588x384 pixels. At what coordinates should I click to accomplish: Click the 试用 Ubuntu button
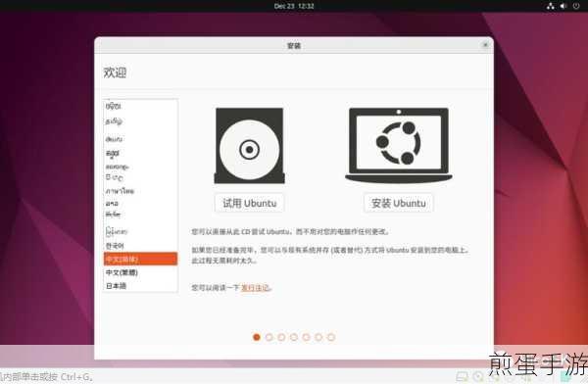pos(249,203)
